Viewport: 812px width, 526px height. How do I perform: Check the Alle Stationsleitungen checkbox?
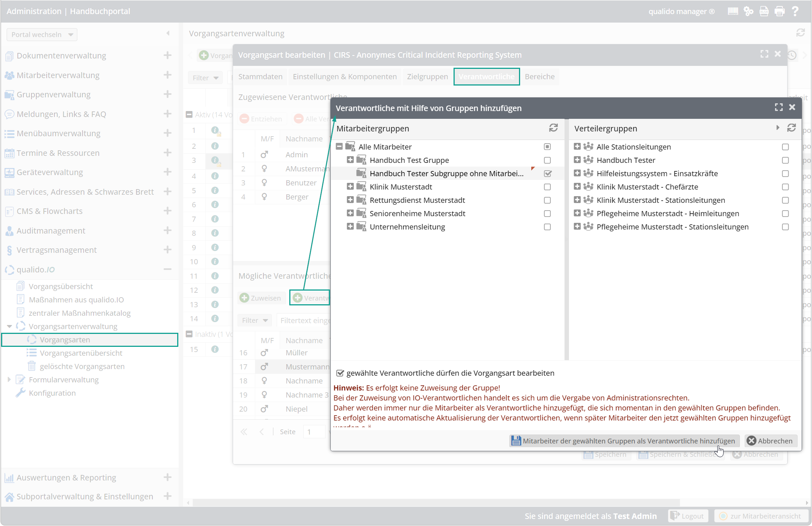pyautogui.click(x=785, y=147)
